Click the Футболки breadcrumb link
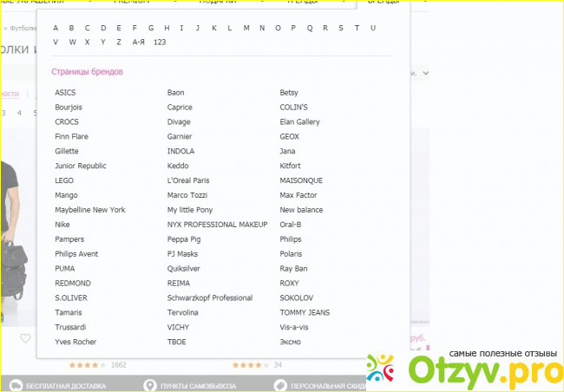The width and height of the screenshot is (564, 392). click(x=24, y=28)
